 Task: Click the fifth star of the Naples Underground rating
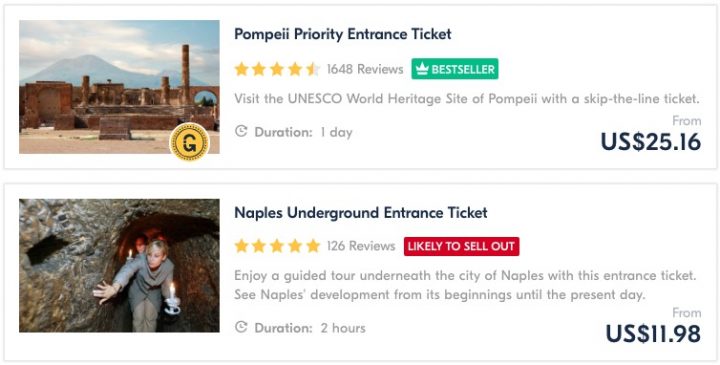point(313,246)
